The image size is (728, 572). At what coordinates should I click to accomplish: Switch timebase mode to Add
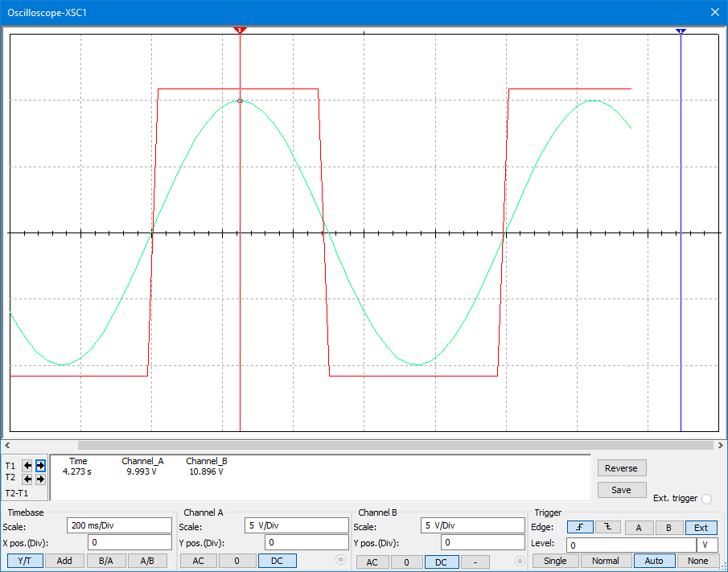coord(64,561)
